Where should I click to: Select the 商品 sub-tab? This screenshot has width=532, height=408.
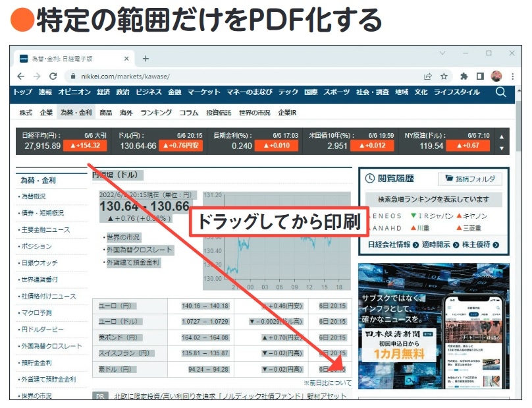(105, 113)
